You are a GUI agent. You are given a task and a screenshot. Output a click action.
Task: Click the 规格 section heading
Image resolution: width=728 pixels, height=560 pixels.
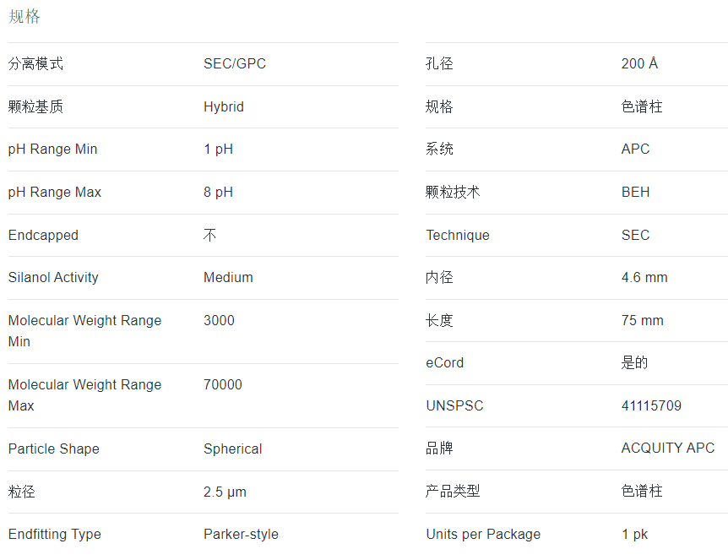[24, 16]
